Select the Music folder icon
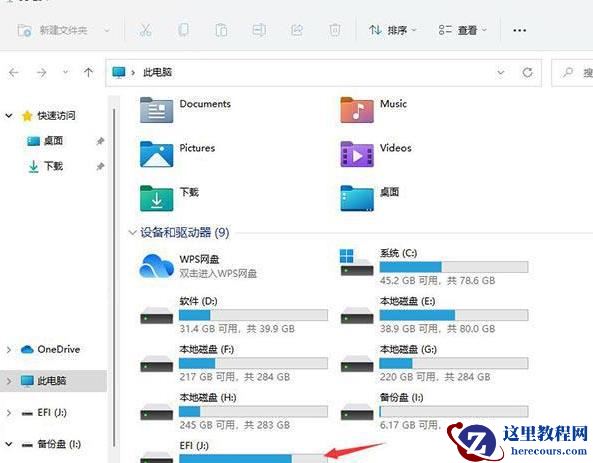The height and width of the screenshot is (463, 593). tap(357, 110)
